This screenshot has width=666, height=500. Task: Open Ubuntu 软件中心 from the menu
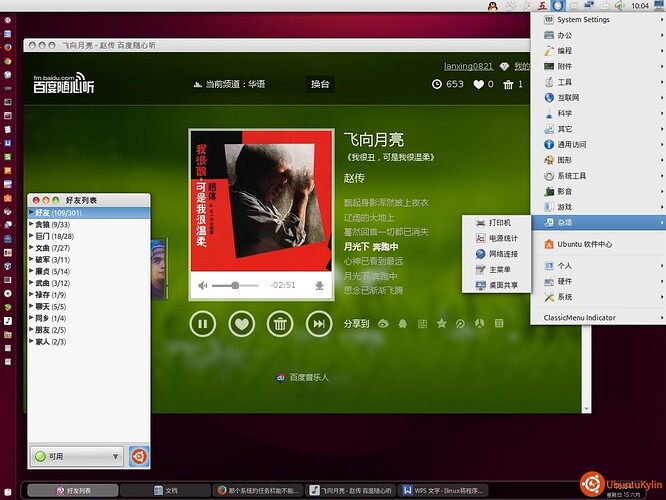click(584, 244)
